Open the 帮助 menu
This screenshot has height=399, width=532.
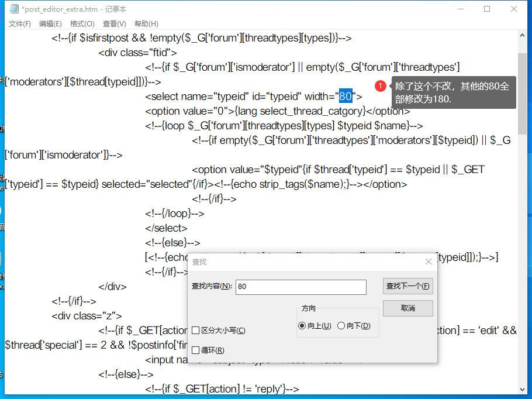point(146,24)
